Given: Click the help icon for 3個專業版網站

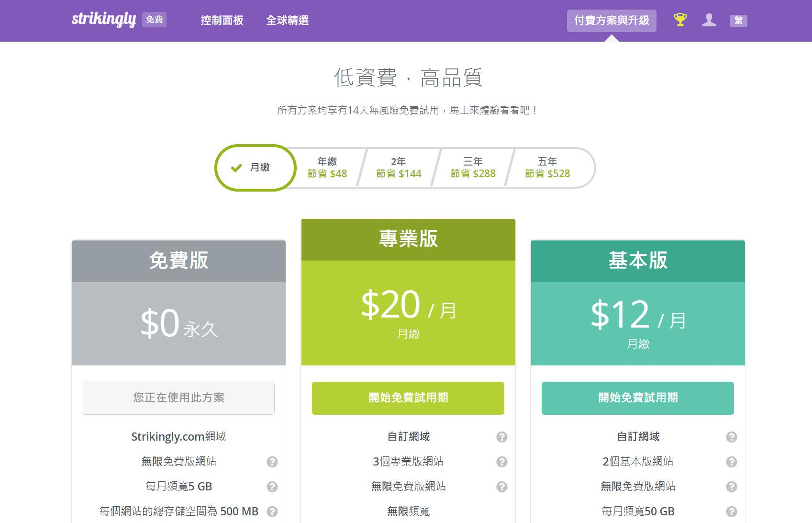Looking at the screenshot, I should pos(501,462).
